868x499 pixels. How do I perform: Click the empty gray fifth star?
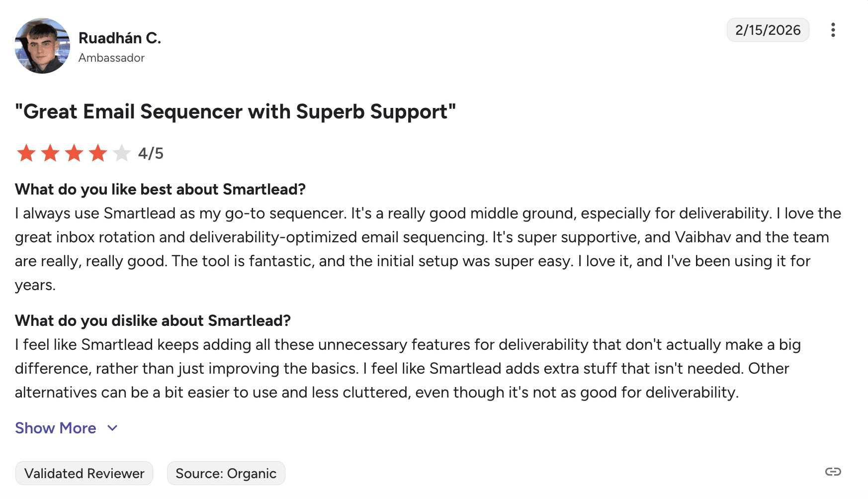pos(122,153)
